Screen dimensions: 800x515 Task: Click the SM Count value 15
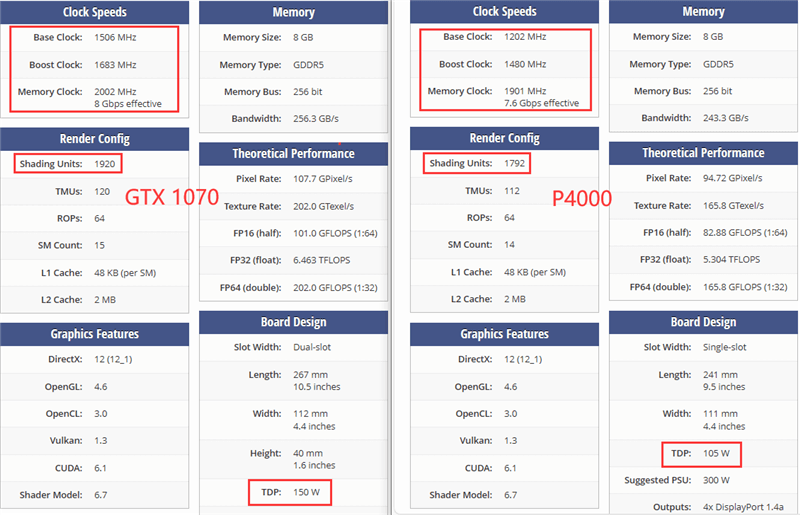click(x=99, y=245)
